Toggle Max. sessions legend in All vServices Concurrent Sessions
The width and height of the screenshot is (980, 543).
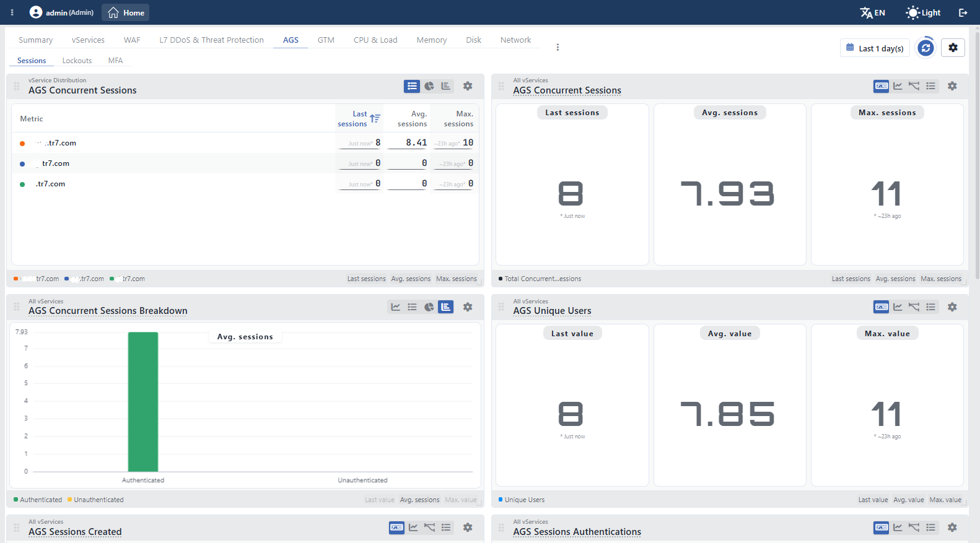(941, 279)
